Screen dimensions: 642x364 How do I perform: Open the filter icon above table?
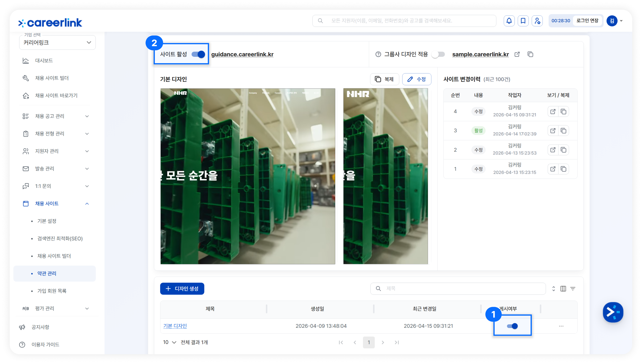[x=573, y=289]
